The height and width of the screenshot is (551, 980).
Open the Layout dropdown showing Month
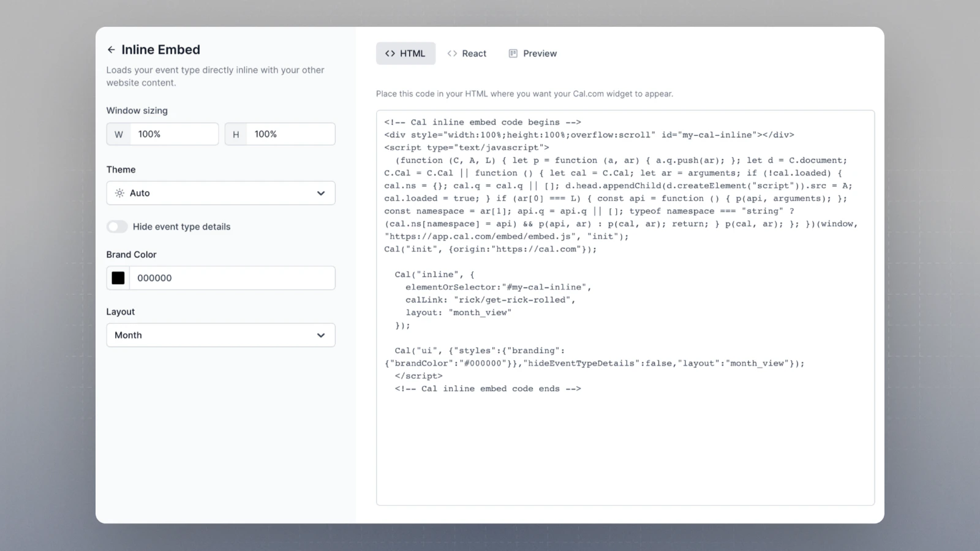pos(221,335)
